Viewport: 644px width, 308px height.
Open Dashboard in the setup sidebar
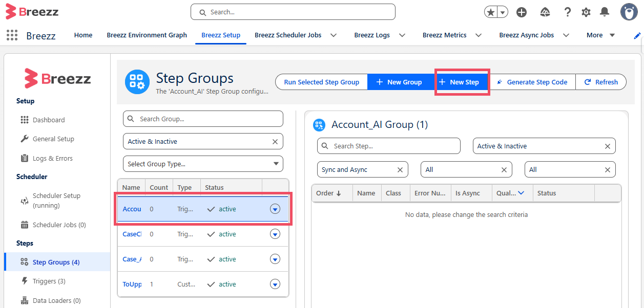tap(49, 120)
